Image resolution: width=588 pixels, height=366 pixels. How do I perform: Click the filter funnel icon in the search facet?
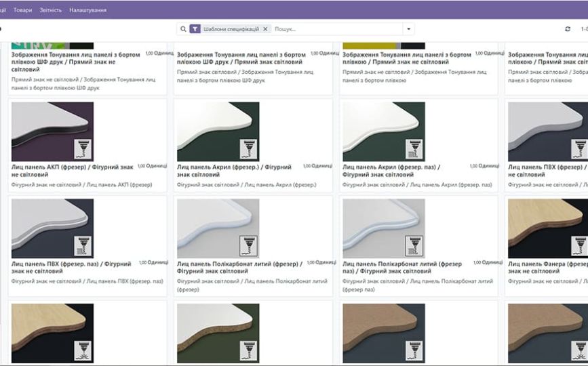tap(195, 29)
